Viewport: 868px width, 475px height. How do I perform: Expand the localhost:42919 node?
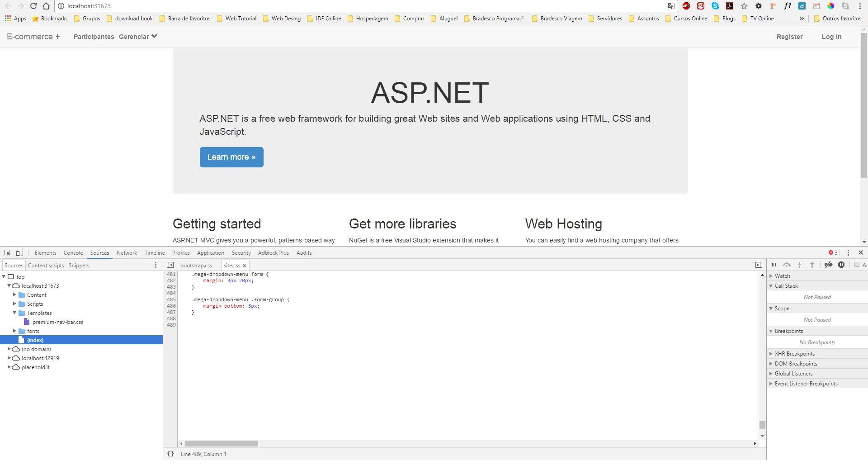pyautogui.click(x=9, y=358)
